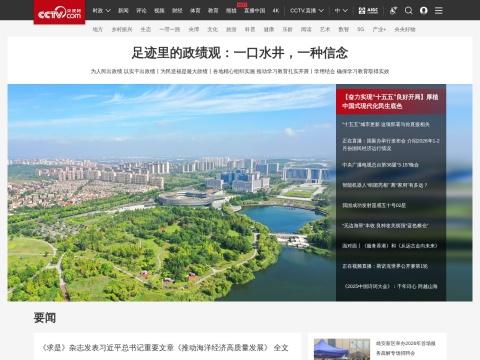Go to the 艺术 link

325,29
